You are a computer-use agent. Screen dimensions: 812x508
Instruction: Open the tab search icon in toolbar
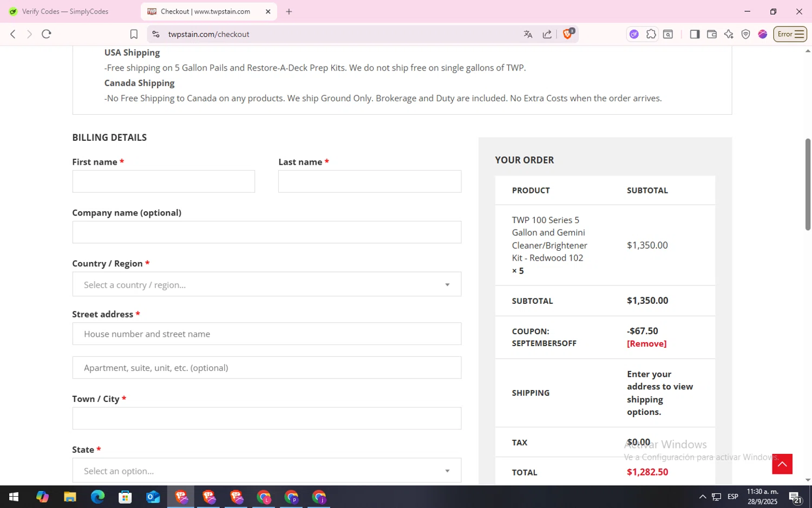tap(668, 34)
